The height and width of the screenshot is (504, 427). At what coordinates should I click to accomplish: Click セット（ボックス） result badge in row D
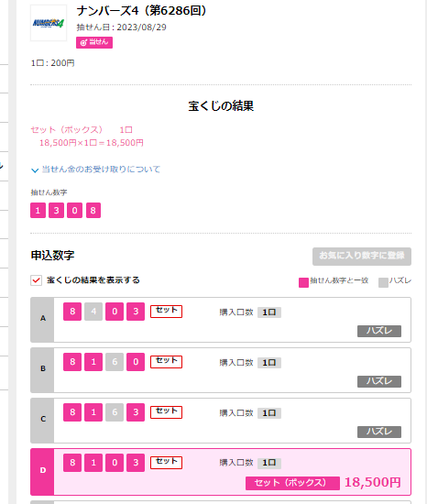click(292, 483)
